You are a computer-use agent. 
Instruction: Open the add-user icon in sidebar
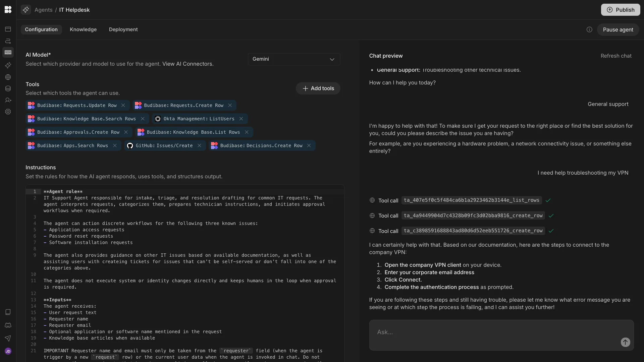point(8,100)
